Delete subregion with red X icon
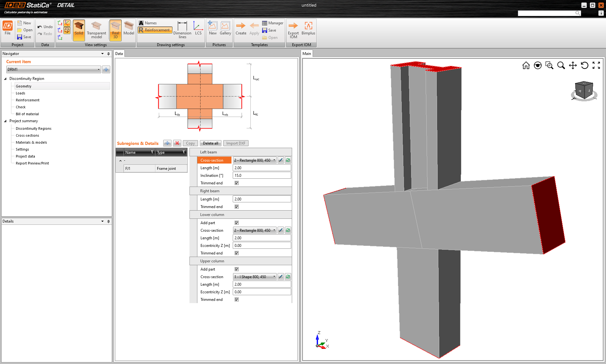606x364 pixels. pyautogui.click(x=177, y=143)
